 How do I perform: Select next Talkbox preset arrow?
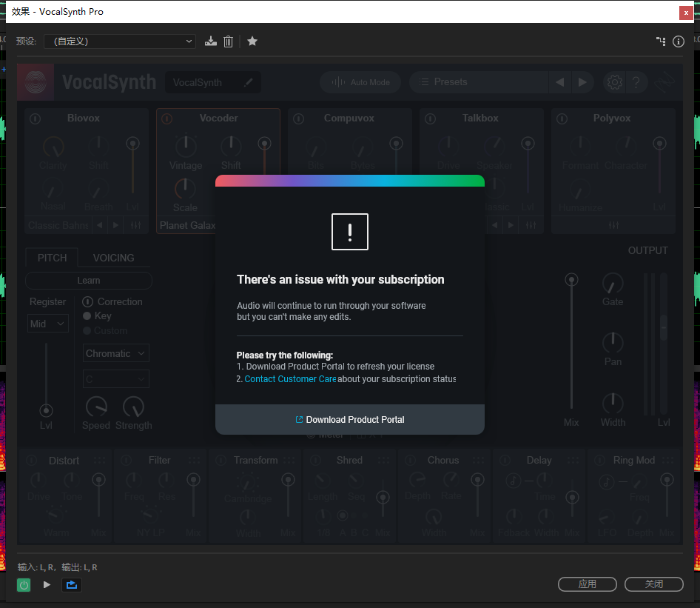click(x=511, y=225)
